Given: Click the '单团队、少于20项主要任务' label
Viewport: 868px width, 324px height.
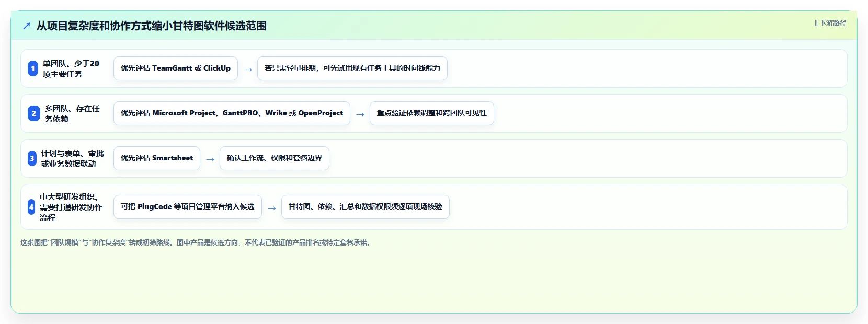Looking at the screenshot, I should (71, 68).
